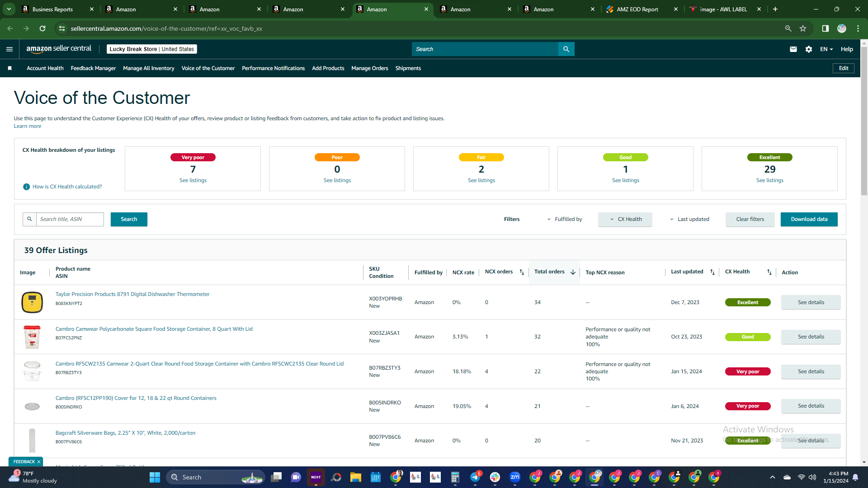Click the amazon seller central logo
The image size is (868, 488).
59,49
